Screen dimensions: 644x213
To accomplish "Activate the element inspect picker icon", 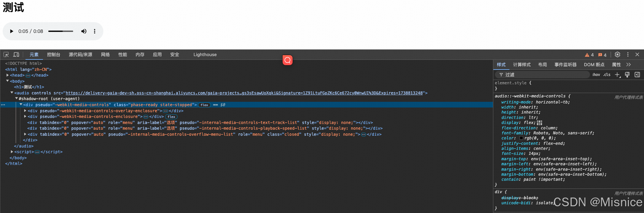I will [x=6, y=54].
